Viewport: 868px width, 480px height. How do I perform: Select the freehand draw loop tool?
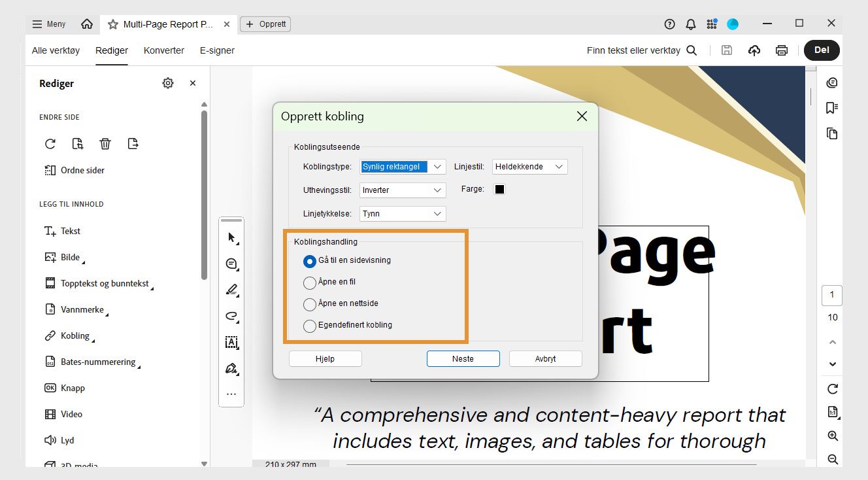pos(231,317)
